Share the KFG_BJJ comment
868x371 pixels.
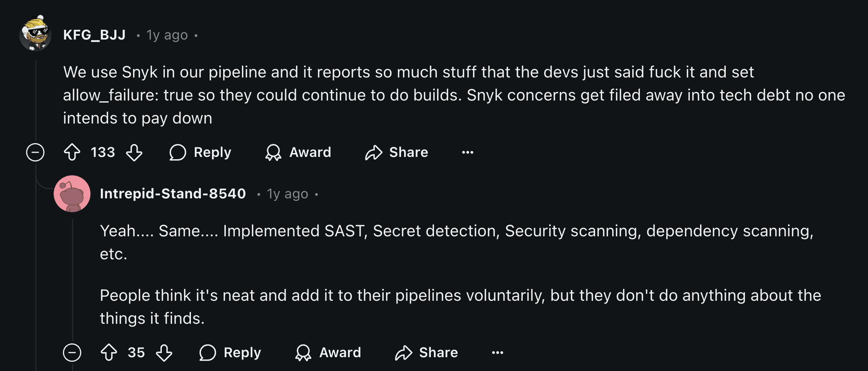click(x=396, y=152)
